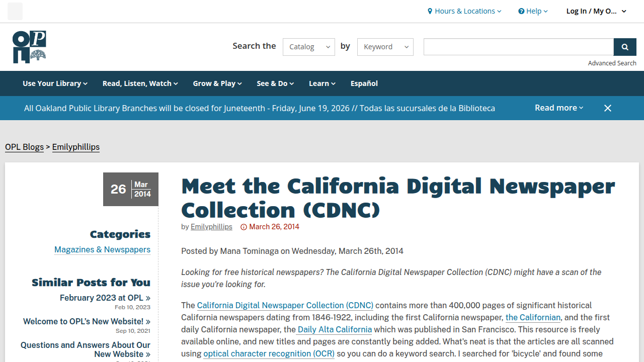Open the Keyword search type selector
Screen dimensions: 644x362
385,47
